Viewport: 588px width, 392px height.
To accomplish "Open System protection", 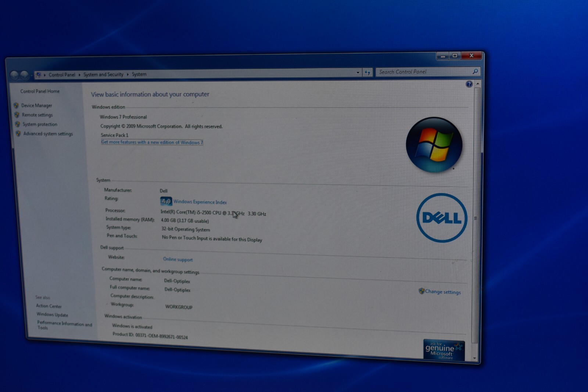I will [40, 124].
